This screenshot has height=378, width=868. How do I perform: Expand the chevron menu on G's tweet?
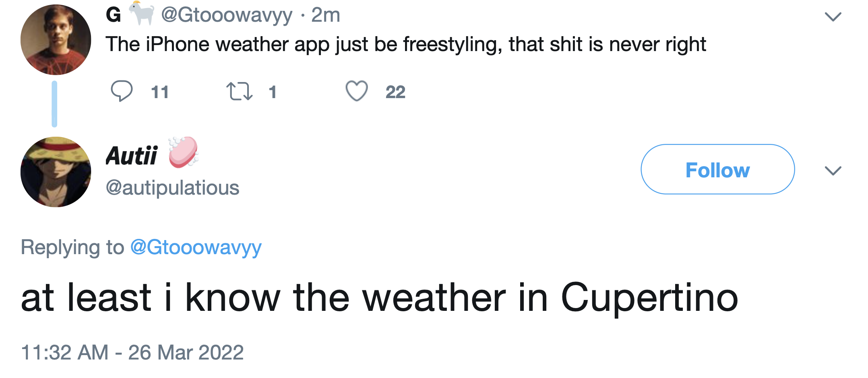tap(833, 16)
